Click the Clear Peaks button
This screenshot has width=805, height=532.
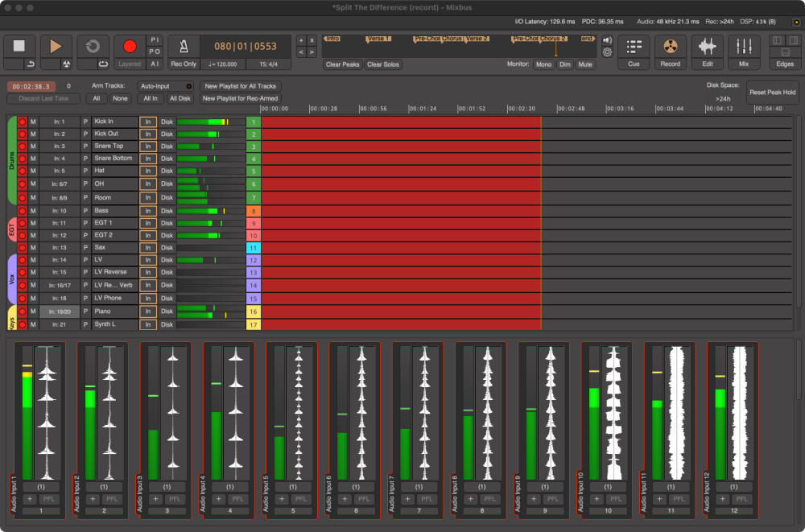coord(342,64)
